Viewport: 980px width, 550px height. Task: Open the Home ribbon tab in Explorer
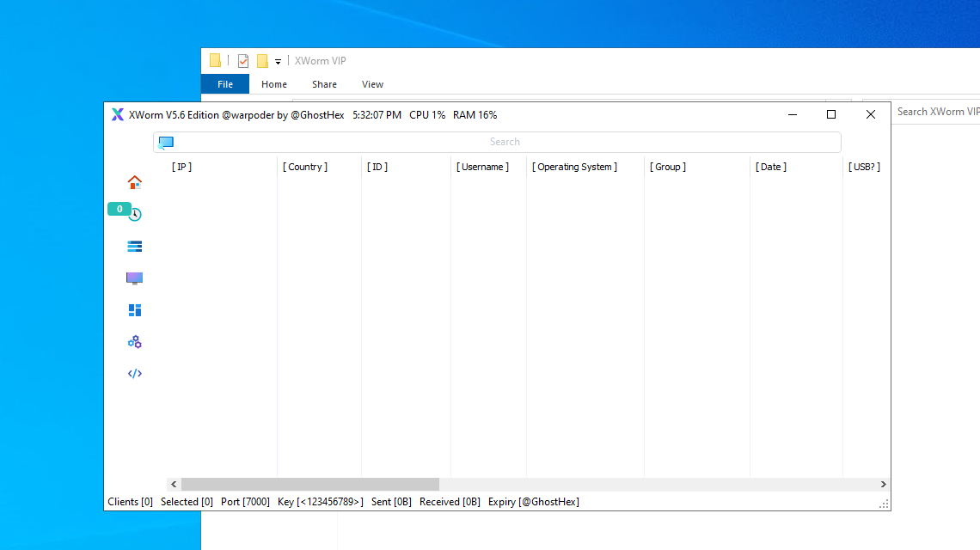[x=273, y=83]
